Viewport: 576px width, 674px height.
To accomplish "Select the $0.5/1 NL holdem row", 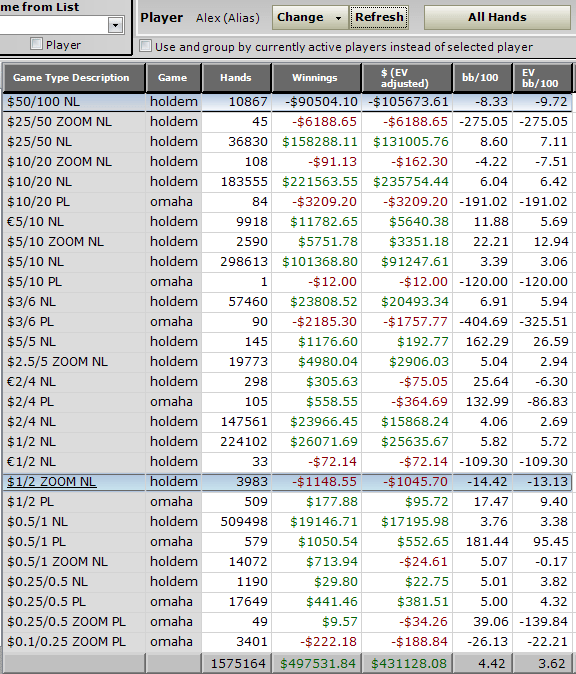I will (x=288, y=521).
